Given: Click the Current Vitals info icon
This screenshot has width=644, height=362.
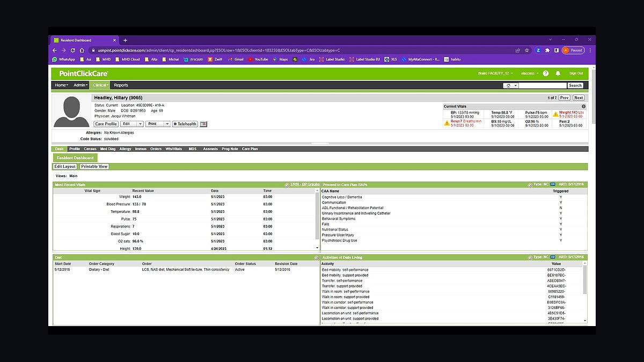Looking at the screenshot, I should point(583,107).
